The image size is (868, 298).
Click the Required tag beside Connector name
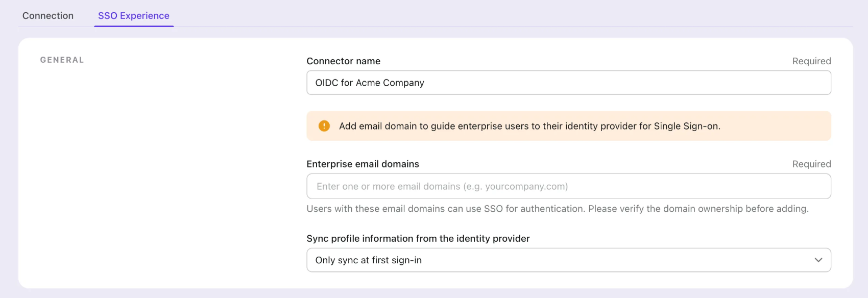pyautogui.click(x=811, y=61)
